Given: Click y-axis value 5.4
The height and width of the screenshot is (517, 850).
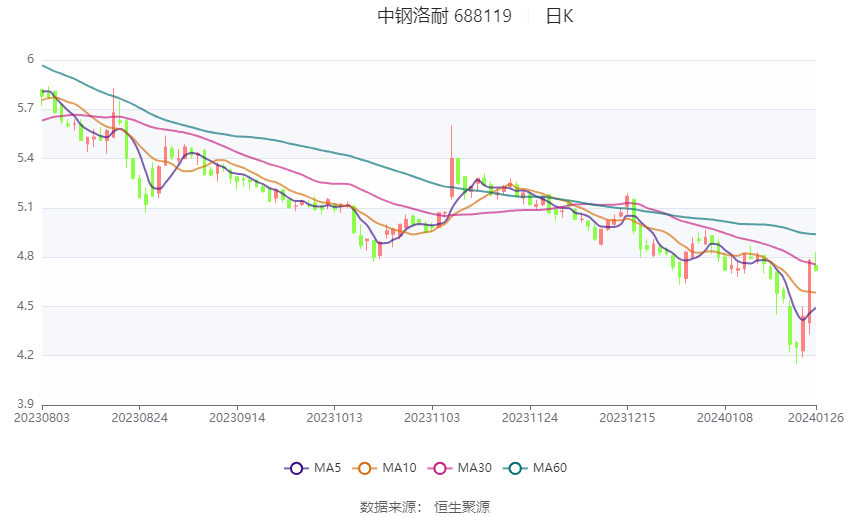Looking at the screenshot, I should (25, 158).
